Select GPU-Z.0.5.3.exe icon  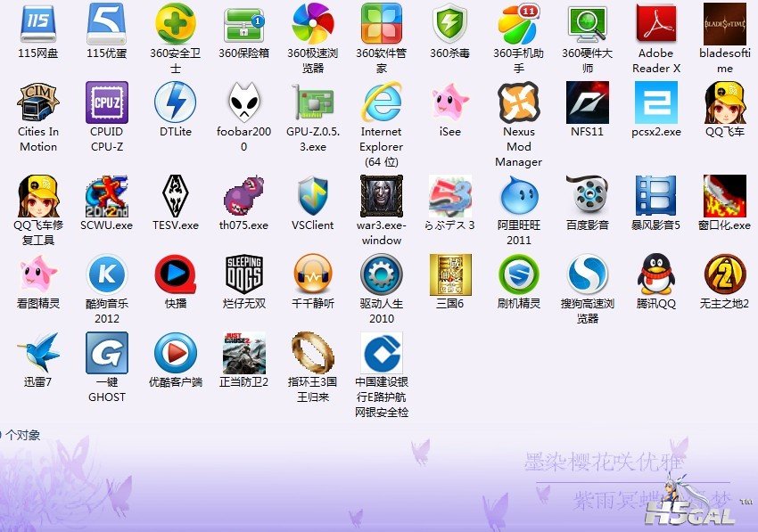click(313, 102)
